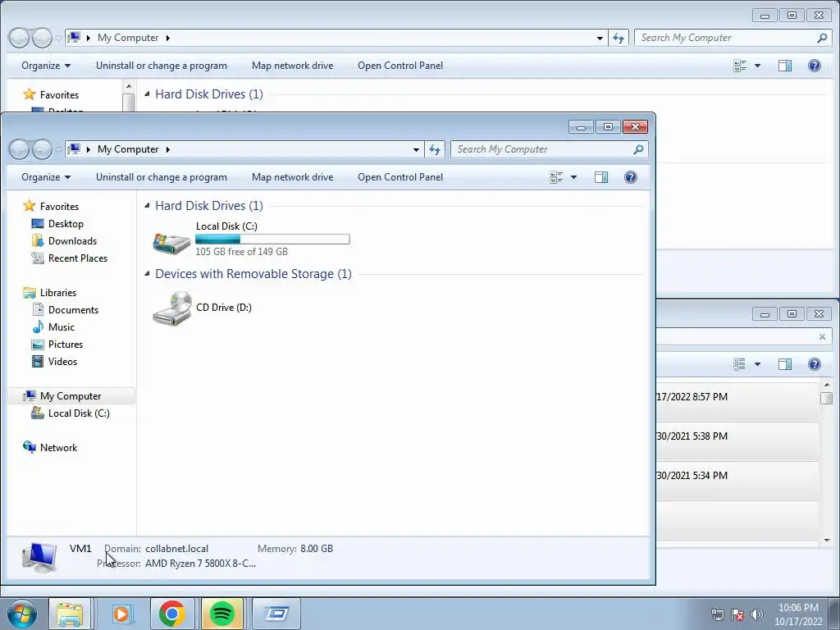Click the network tray icon
The width and height of the screenshot is (840, 630).
pos(717,614)
